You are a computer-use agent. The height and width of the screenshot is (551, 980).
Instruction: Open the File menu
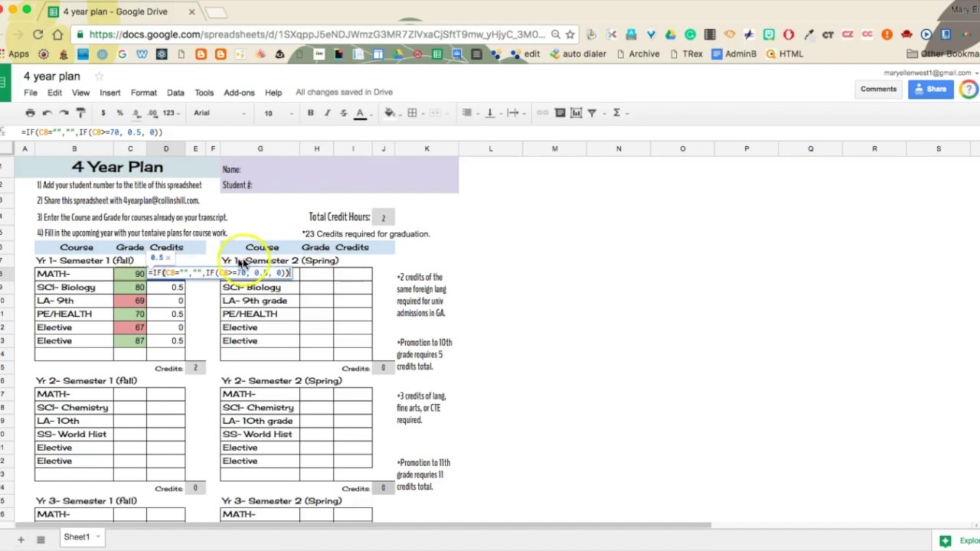click(30, 93)
